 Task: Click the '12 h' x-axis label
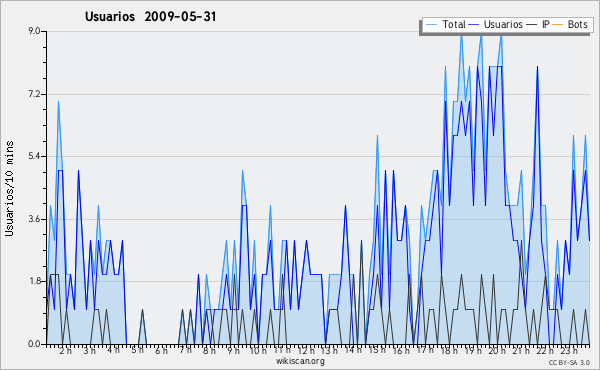pyautogui.click(x=306, y=350)
